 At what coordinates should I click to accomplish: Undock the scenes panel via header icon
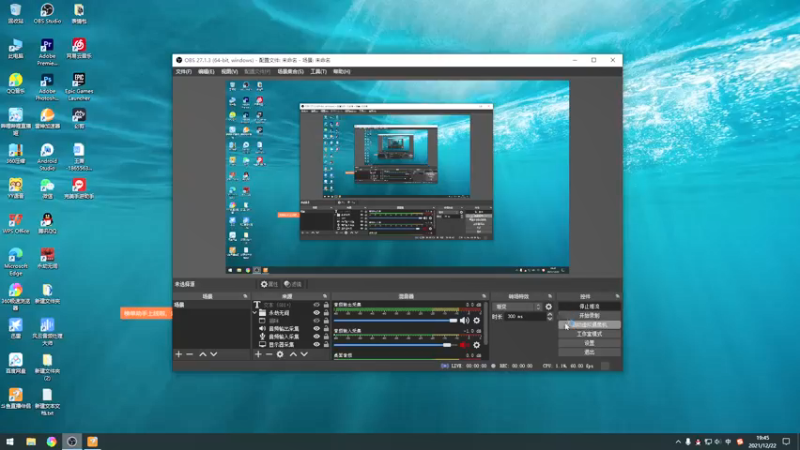(x=245, y=296)
